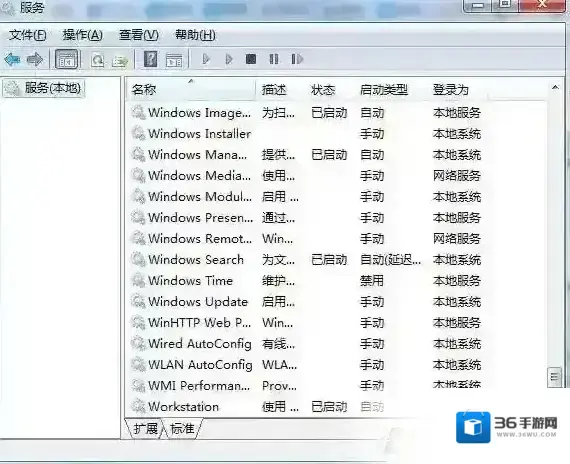Viewport: 570px width, 464px height.
Task: Open the 文件(F) menu
Action: 28,35
